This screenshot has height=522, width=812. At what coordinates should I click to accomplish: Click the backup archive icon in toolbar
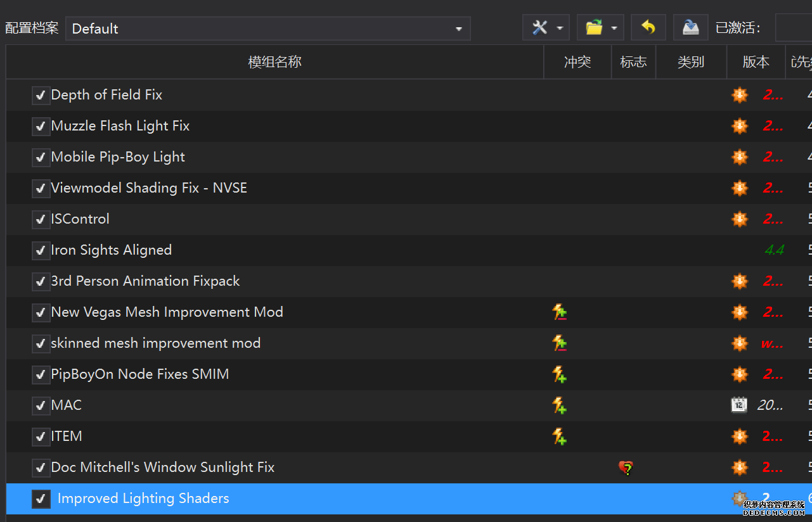click(x=690, y=28)
